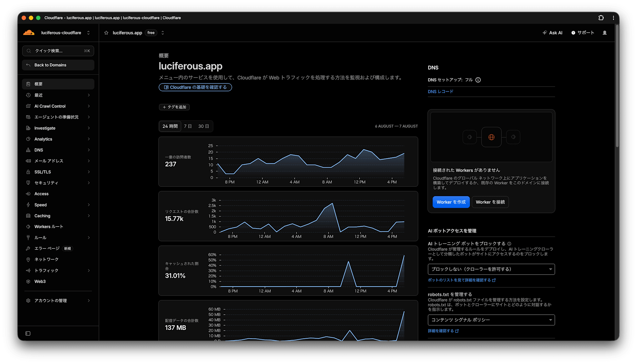Click the page vertical scrollbar
This screenshot has height=364, width=637.
[617, 86]
